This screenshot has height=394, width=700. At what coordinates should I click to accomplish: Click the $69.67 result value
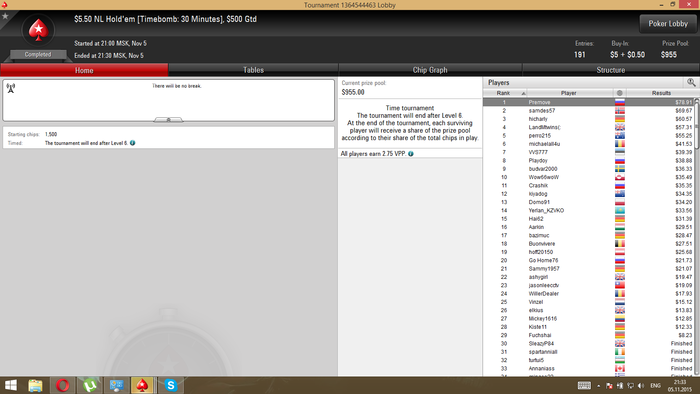683,111
